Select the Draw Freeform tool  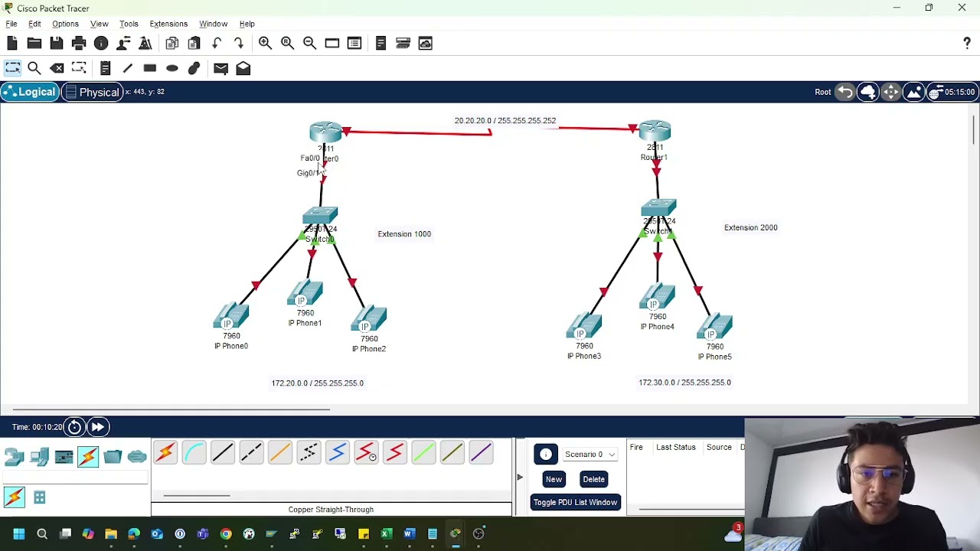click(194, 68)
